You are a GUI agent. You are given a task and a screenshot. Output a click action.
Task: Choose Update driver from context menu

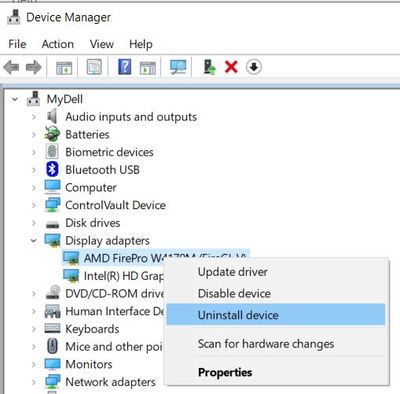click(276, 272)
